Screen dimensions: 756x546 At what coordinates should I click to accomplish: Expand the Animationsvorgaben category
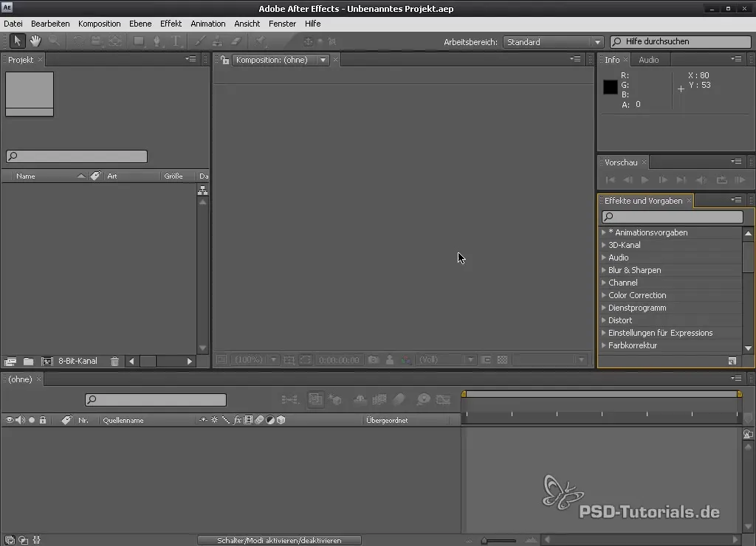pyautogui.click(x=604, y=232)
